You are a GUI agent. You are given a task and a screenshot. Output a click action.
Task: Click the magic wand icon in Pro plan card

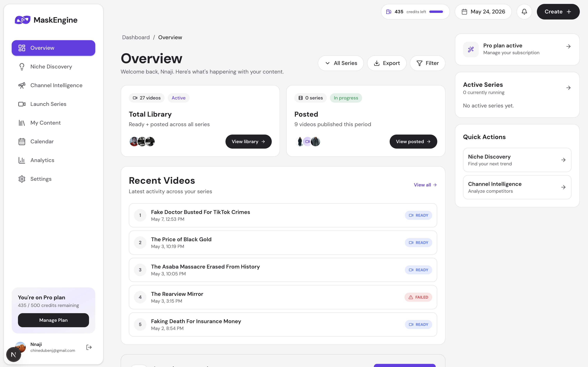click(x=471, y=49)
